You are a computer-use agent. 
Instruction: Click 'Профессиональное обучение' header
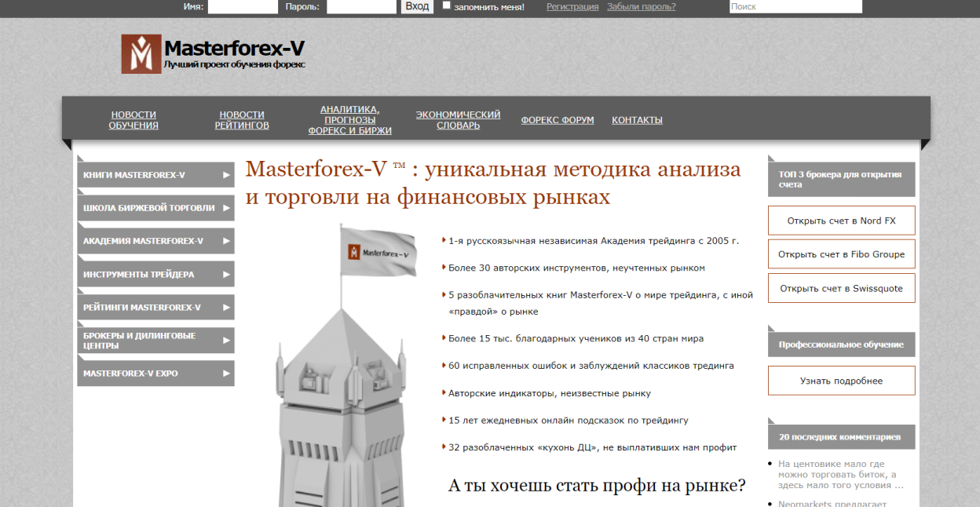[x=842, y=345]
